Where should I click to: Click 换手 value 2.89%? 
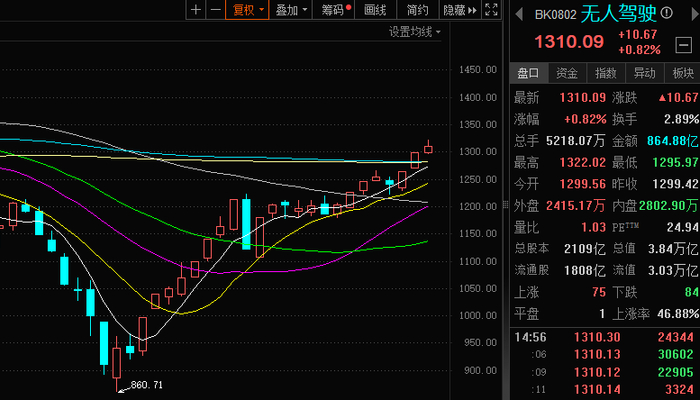coord(681,119)
